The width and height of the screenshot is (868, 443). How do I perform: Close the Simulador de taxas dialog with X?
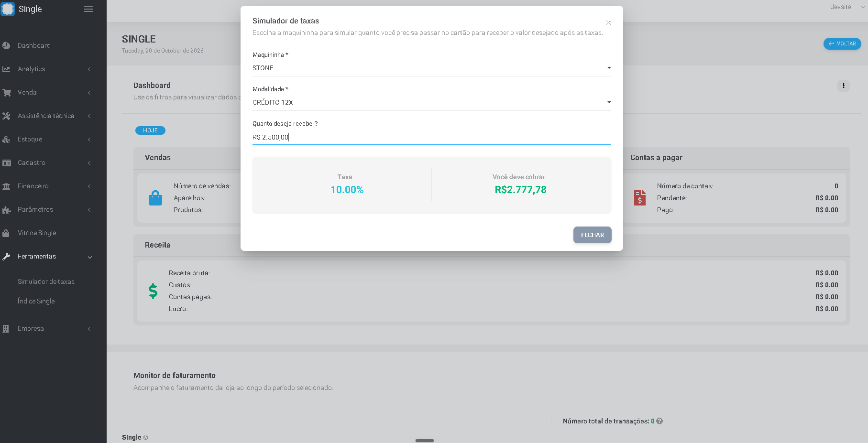tap(608, 22)
